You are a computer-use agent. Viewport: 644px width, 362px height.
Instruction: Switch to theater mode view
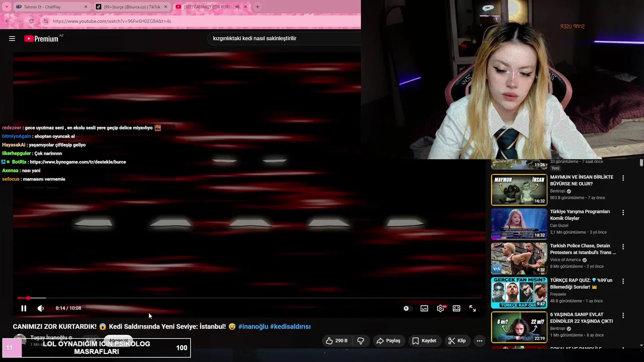point(456,308)
